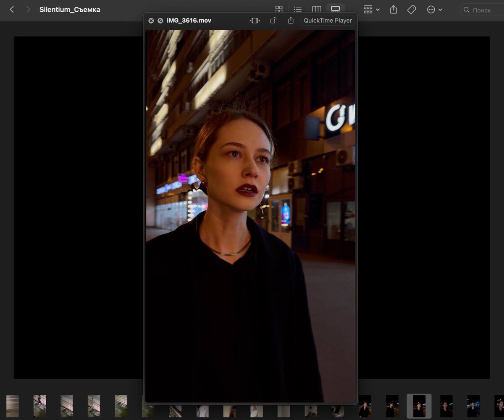
Task: Switch Finder to list view
Action: tap(298, 9)
